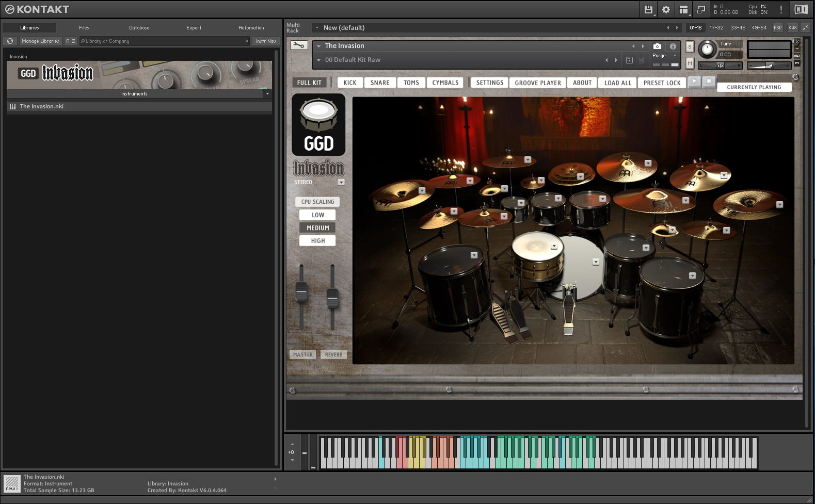Play the groove with play button
Image resolution: width=815 pixels, height=504 pixels.
click(x=694, y=81)
